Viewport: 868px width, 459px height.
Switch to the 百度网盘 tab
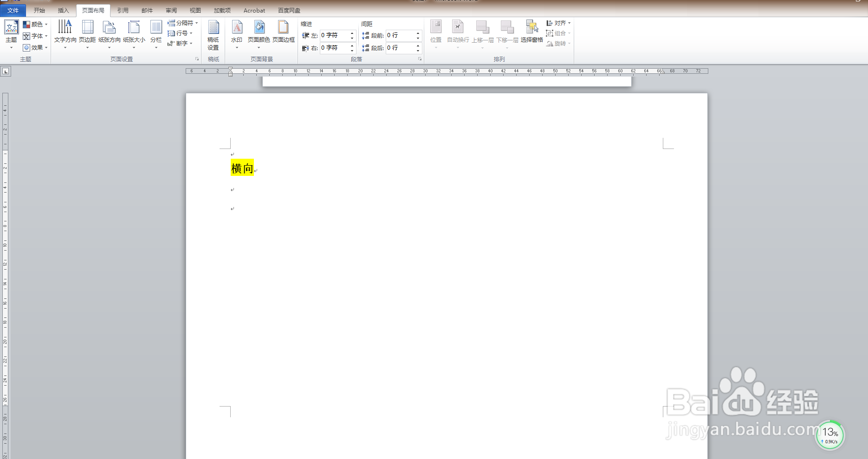pos(289,10)
